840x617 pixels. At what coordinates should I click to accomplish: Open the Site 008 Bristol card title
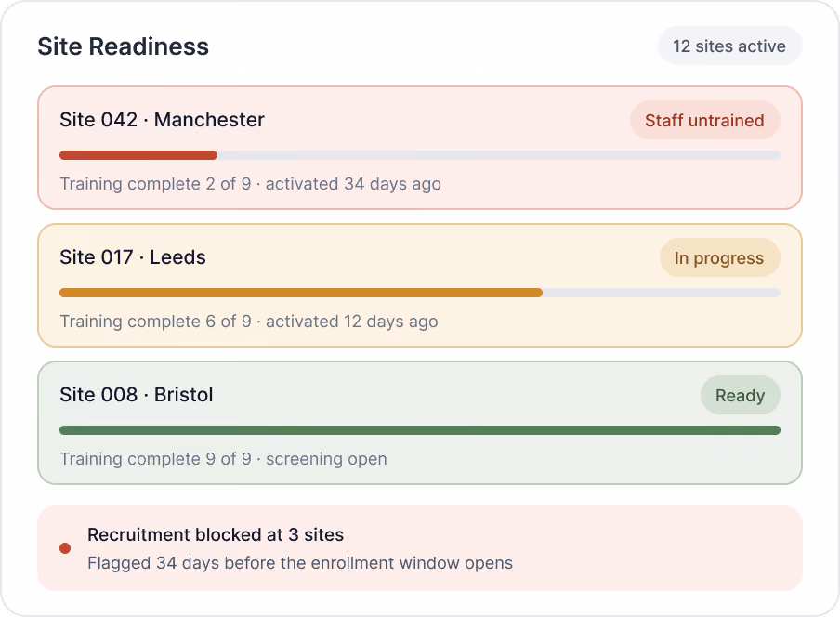click(136, 395)
